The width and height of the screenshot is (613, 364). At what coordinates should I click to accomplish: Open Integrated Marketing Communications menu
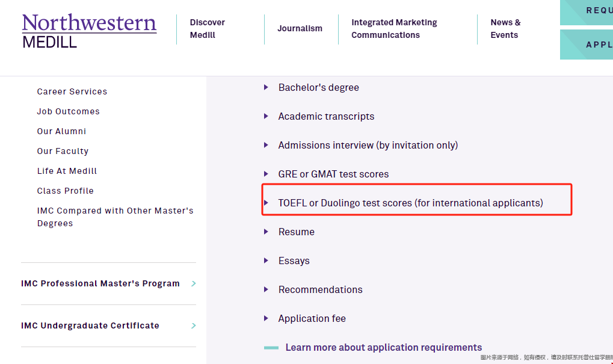click(x=394, y=28)
